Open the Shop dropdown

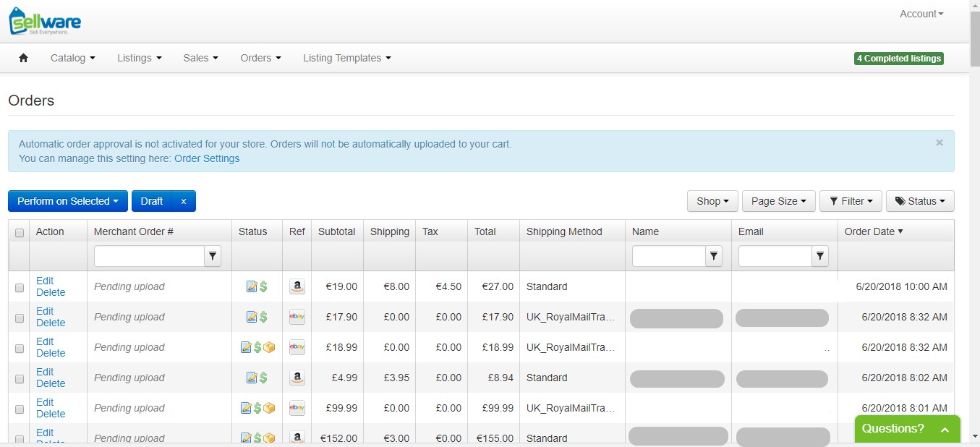click(x=712, y=201)
